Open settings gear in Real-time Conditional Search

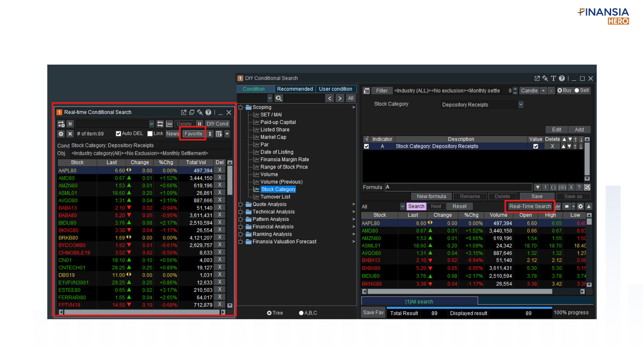(x=61, y=134)
